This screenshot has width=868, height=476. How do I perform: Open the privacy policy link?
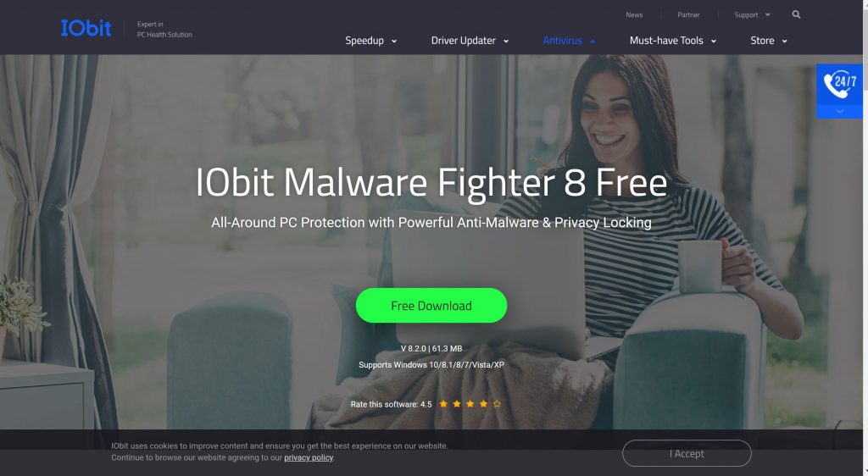[x=309, y=457]
